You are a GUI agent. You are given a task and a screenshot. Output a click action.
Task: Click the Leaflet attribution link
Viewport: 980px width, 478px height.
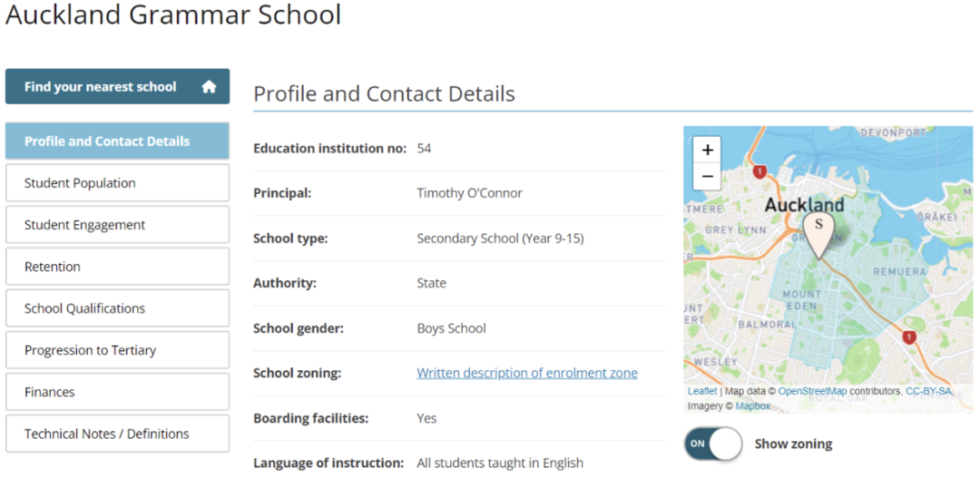coord(701,391)
